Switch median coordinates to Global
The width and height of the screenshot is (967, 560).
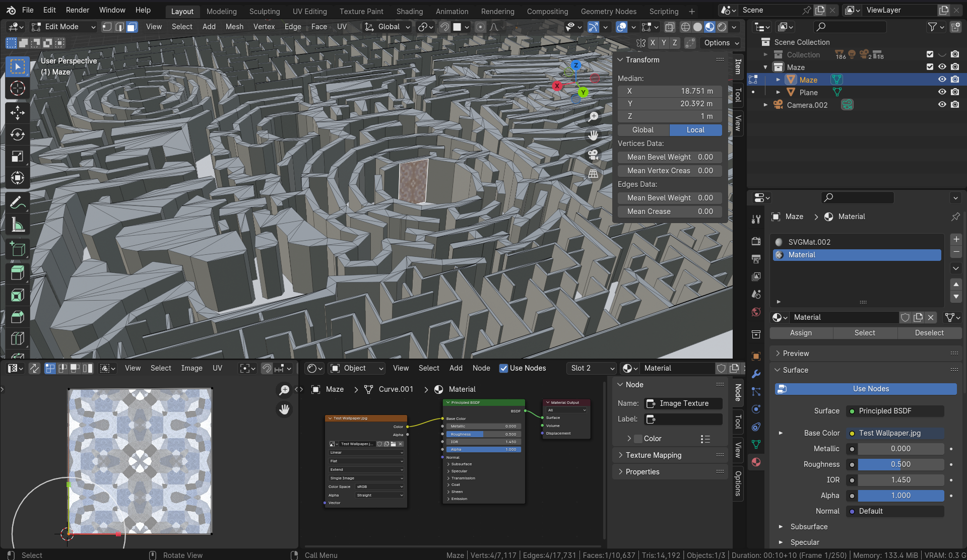point(643,130)
